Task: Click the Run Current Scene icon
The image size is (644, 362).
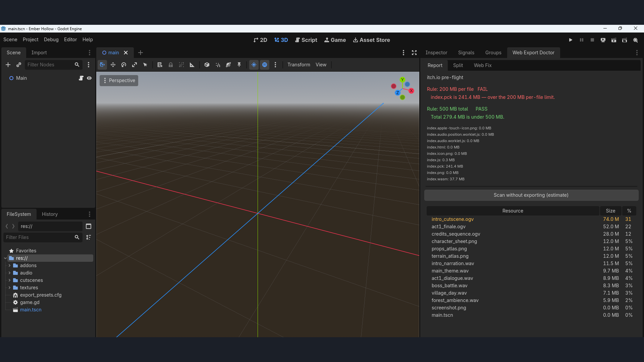Action: (613, 40)
